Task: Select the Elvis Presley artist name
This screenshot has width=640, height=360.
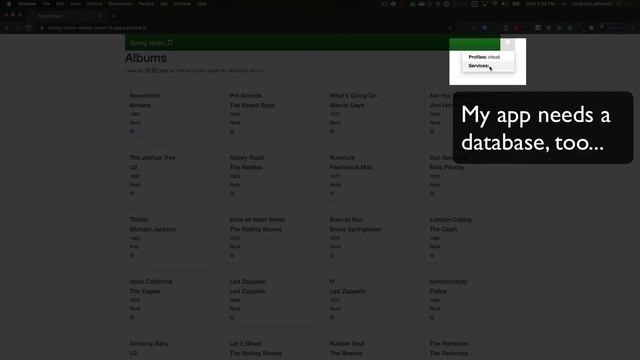Action: (x=447, y=167)
